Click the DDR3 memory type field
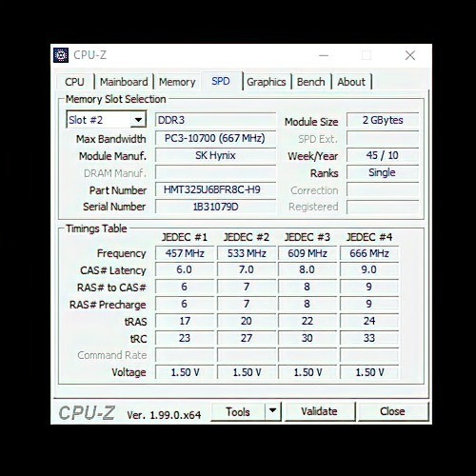 pyautogui.click(x=215, y=120)
